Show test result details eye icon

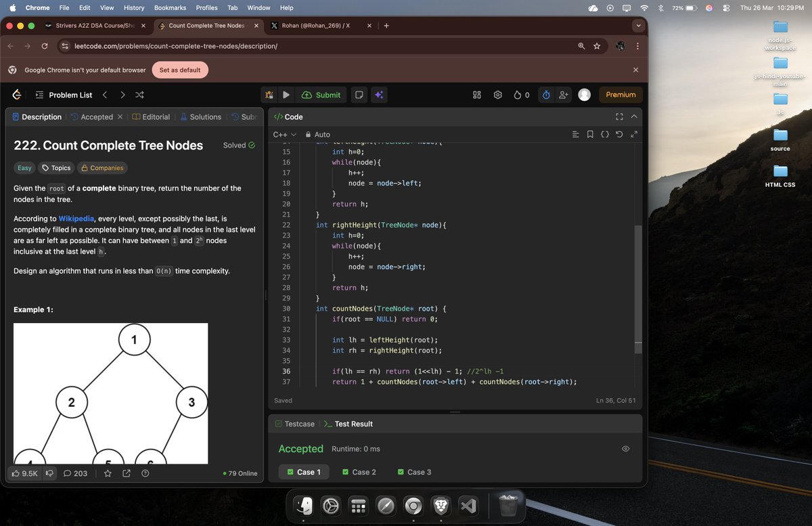pos(626,449)
